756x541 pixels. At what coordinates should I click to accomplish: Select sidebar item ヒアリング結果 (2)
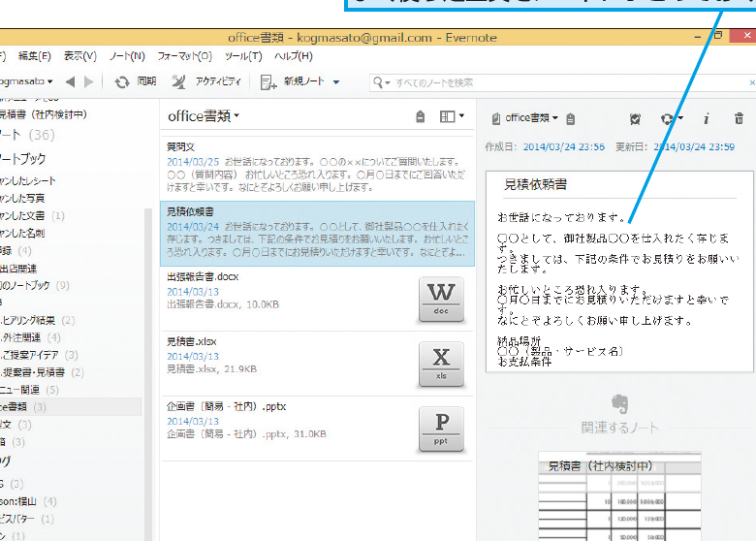pyautogui.click(x=38, y=320)
